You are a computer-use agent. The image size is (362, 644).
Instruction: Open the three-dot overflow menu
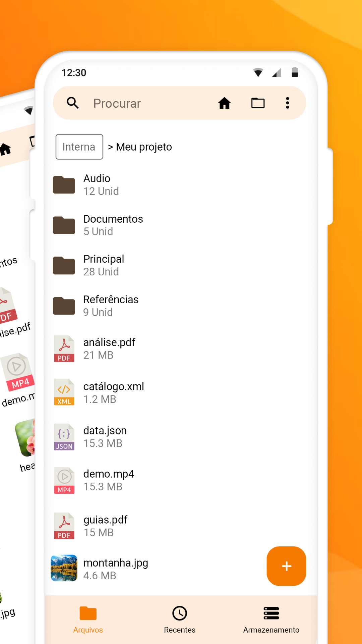(x=287, y=103)
